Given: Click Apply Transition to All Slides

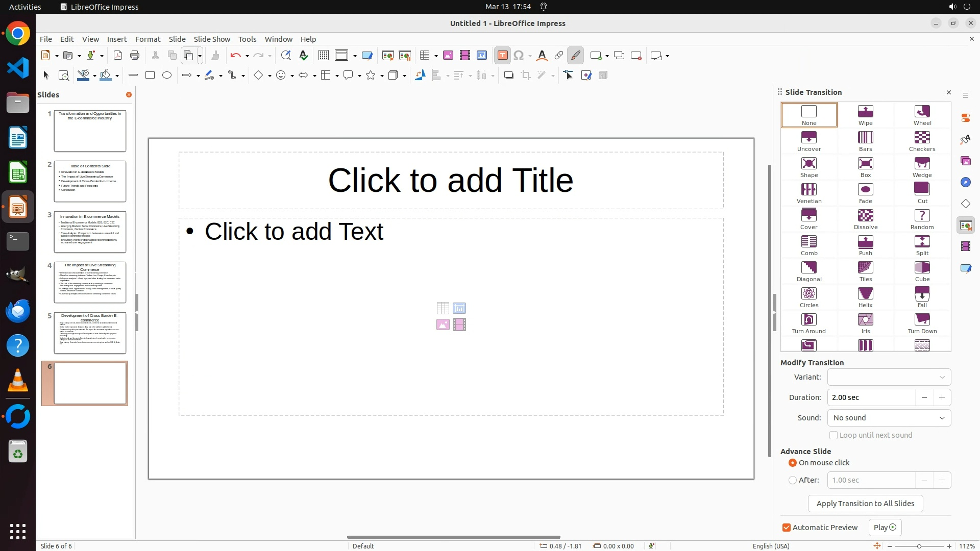Looking at the screenshot, I should (x=865, y=504).
